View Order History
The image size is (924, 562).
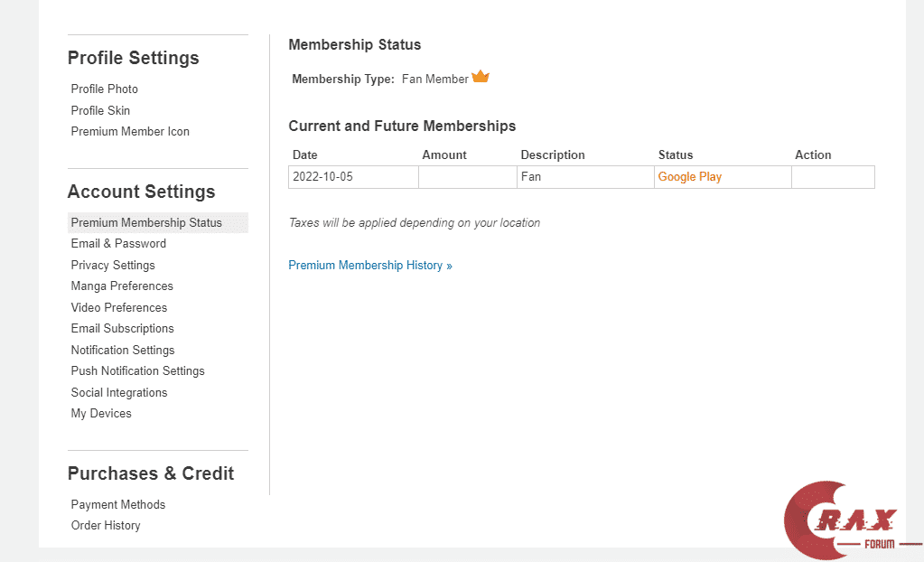coord(106,526)
